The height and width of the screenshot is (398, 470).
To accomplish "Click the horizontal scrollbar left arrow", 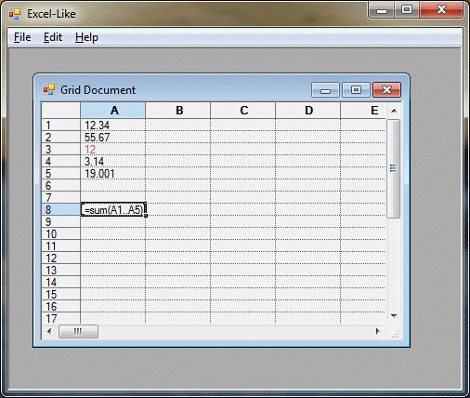I will coord(49,331).
